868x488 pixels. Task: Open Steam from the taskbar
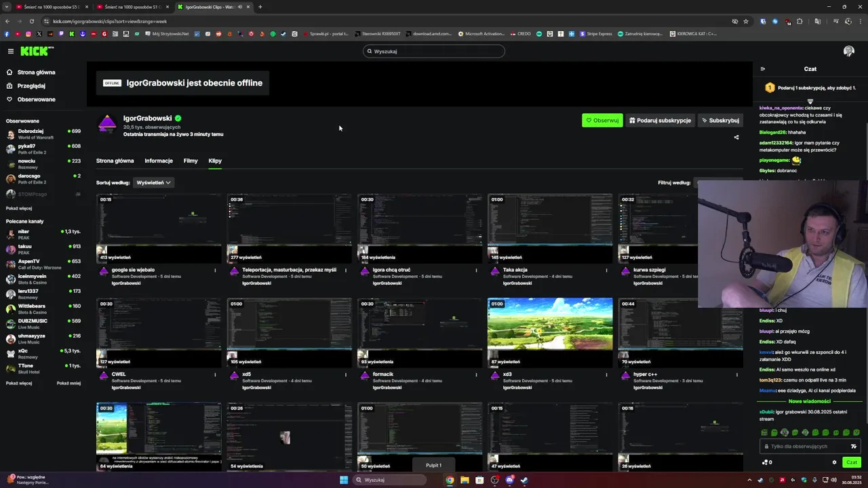(x=524, y=480)
